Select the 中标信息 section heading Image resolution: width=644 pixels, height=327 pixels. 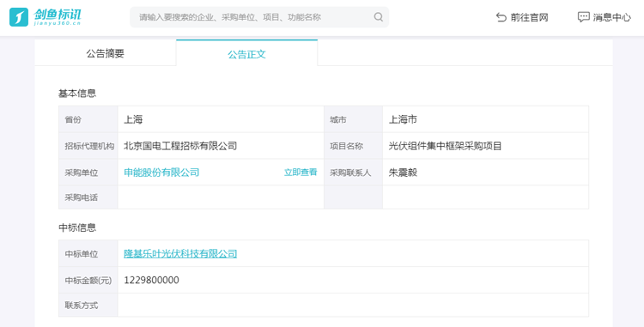[x=77, y=227]
